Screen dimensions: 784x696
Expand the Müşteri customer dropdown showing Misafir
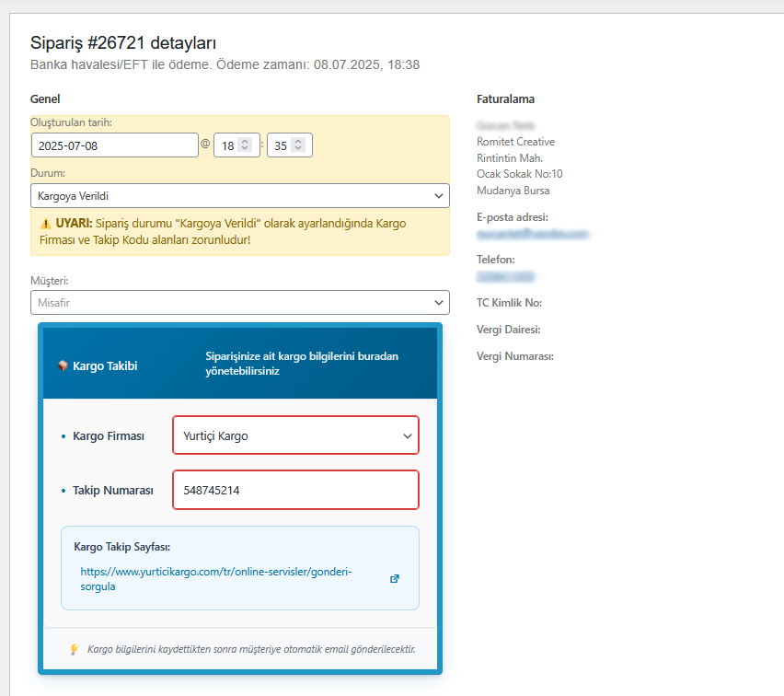coord(239,302)
